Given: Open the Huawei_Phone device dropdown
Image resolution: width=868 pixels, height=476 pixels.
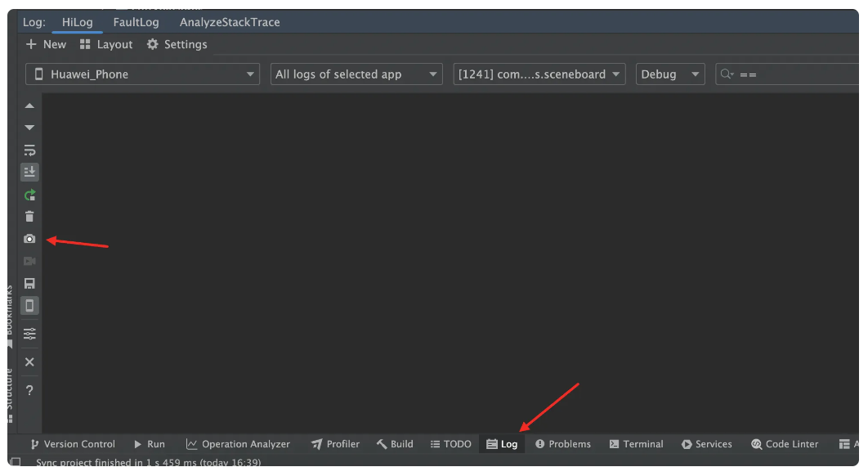Looking at the screenshot, I should tap(143, 74).
